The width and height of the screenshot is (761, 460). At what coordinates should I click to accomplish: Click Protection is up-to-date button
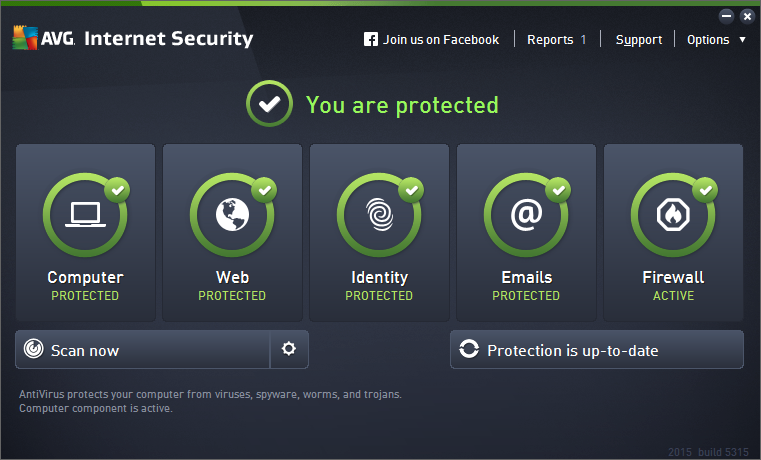(x=597, y=350)
